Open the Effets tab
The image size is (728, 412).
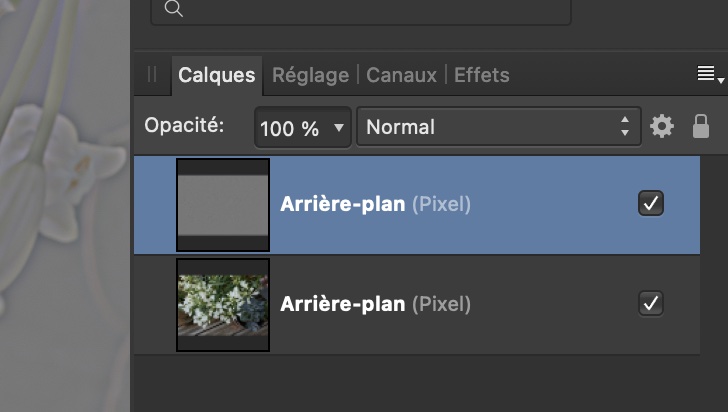pyautogui.click(x=481, y=75)
